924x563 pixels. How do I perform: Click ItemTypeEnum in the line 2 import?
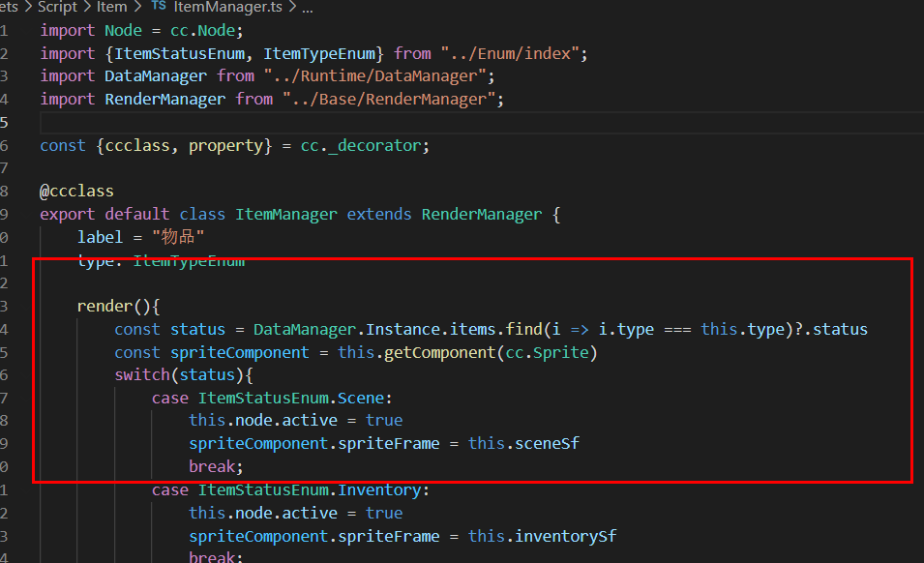tap(318, 53)
